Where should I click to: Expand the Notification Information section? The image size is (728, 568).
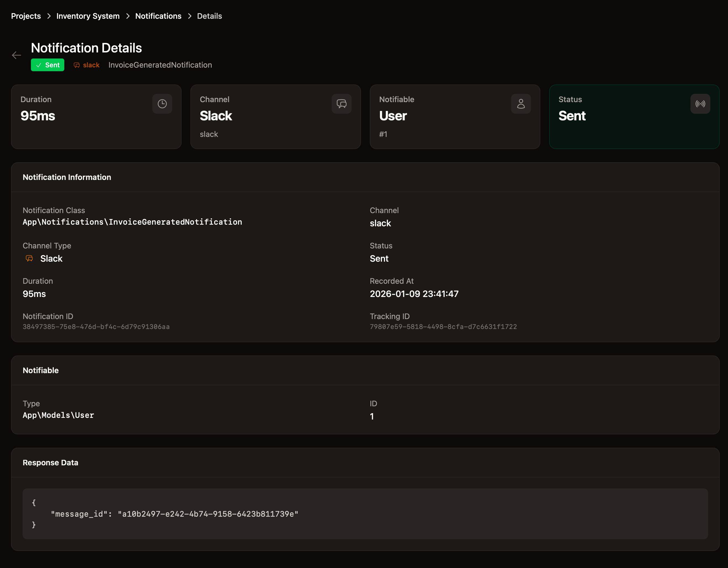67,177
